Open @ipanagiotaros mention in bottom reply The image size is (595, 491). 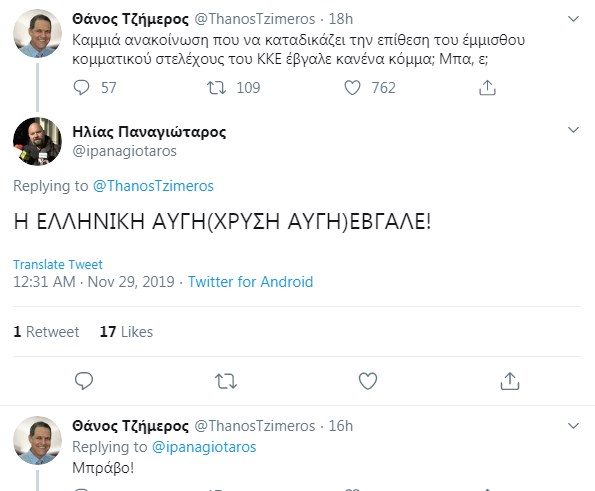point(204,447)
